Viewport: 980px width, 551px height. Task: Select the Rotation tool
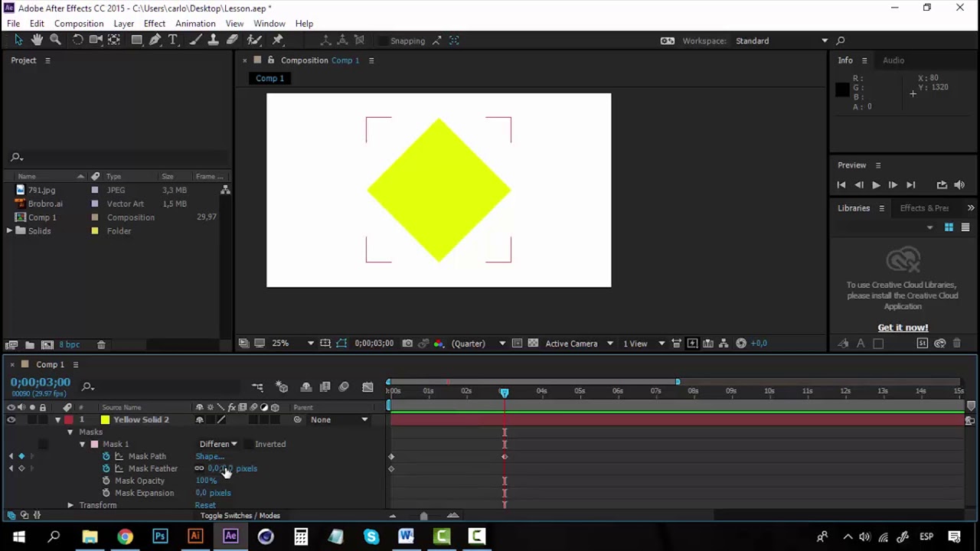[77, 40]
